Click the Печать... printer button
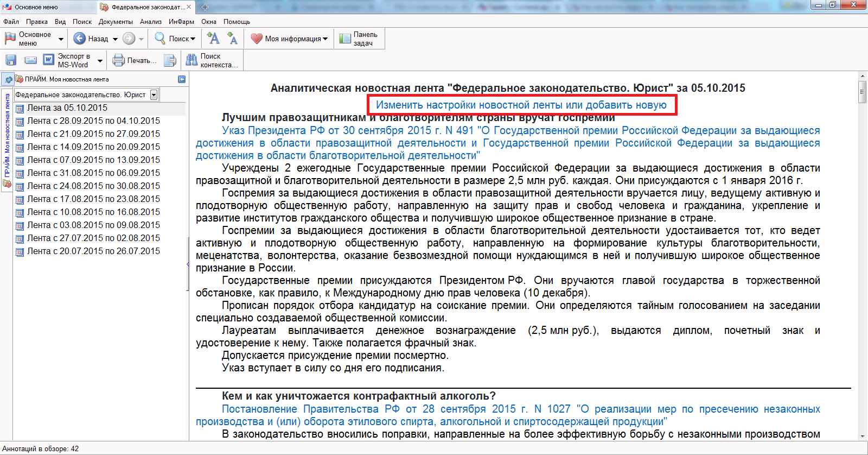This screenshot has width=868, height=455. click(x=134, y=60)
